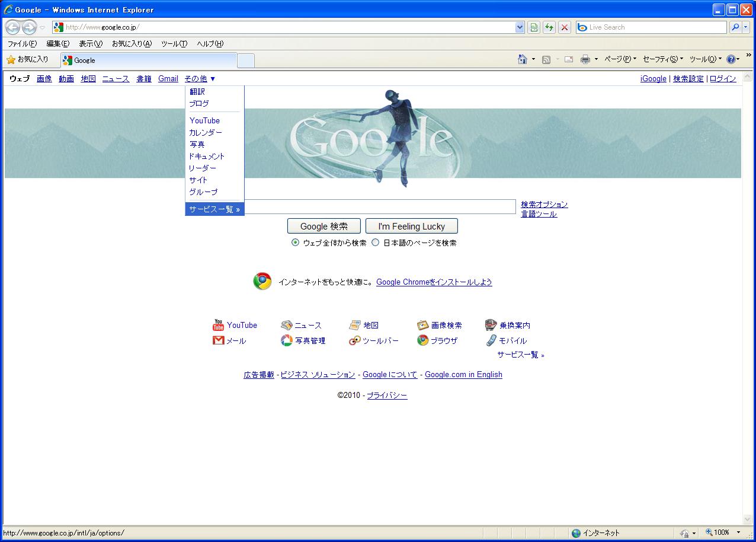Click the address bar URL field
The width and height of the screenshot is (756, 542).
pos(289,27)
